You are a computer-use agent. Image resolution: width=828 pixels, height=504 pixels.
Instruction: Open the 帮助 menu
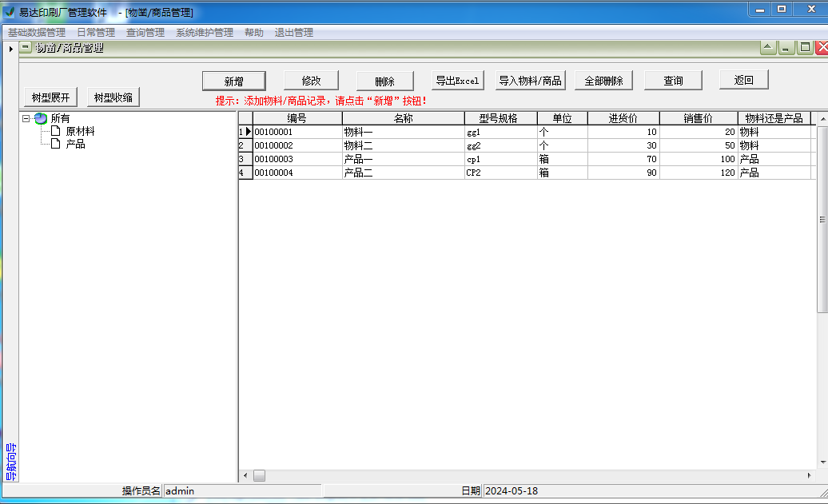point(253,33)
